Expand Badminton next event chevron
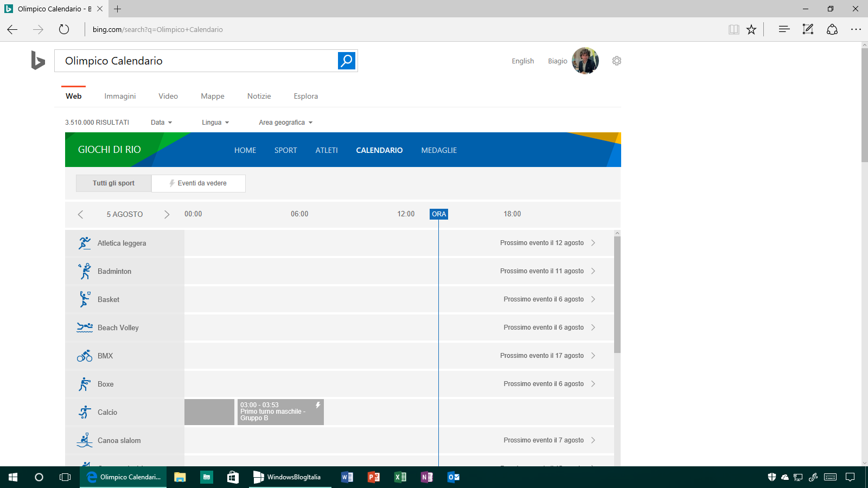This screenshot has width=868, height=488. pos(593,271)
